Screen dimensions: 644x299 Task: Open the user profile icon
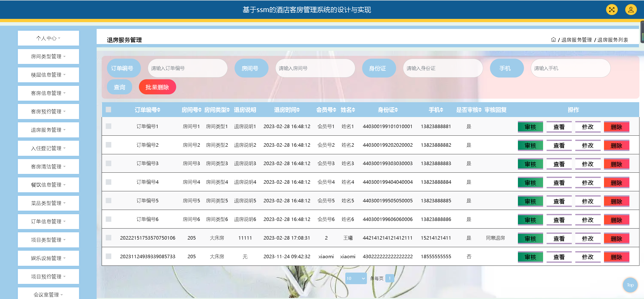(631, 10)
